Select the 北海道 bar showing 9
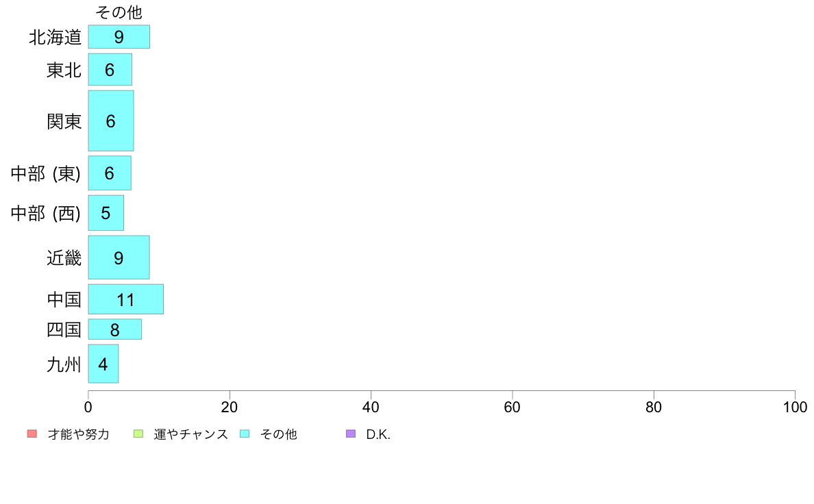Screen dimensions: 814x504 119,37
